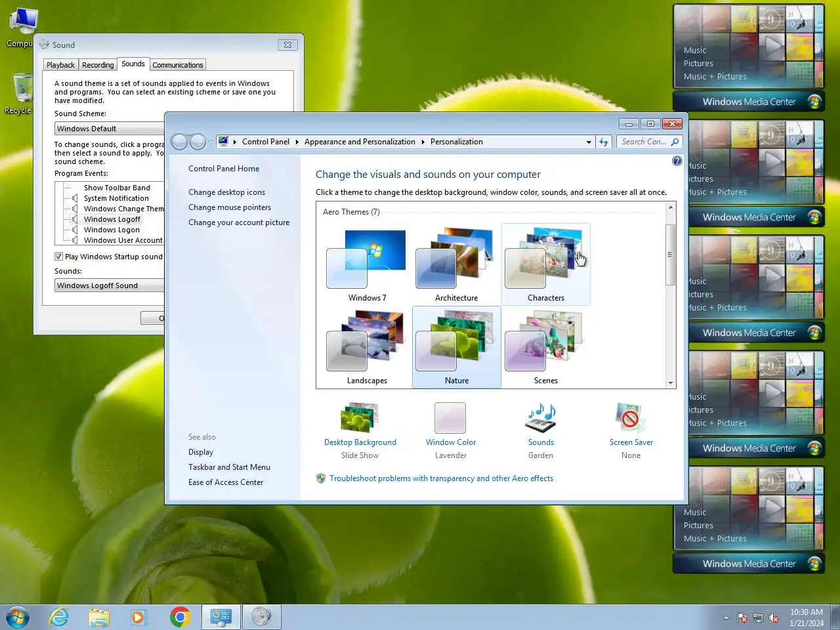Expand arrow after Appearance and Personalization breadcrumb
This screenshot has height=630, width=840.
(423, 142)
